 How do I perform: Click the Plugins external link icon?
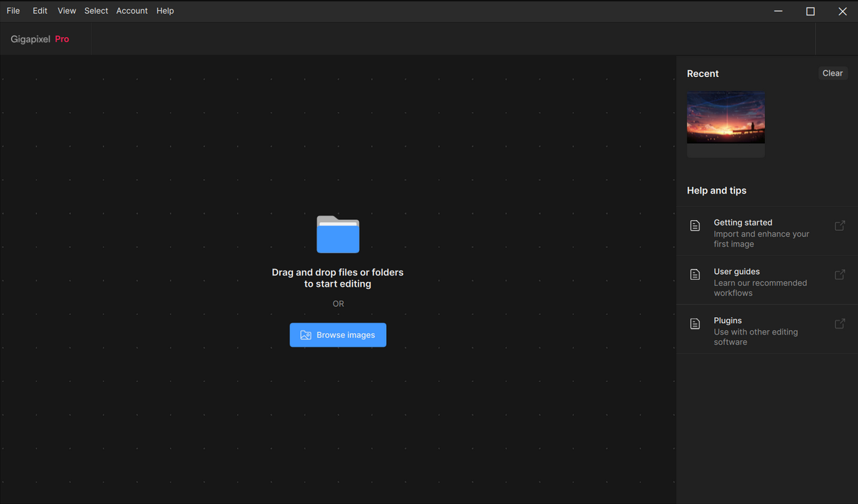(x=840, y=324)
